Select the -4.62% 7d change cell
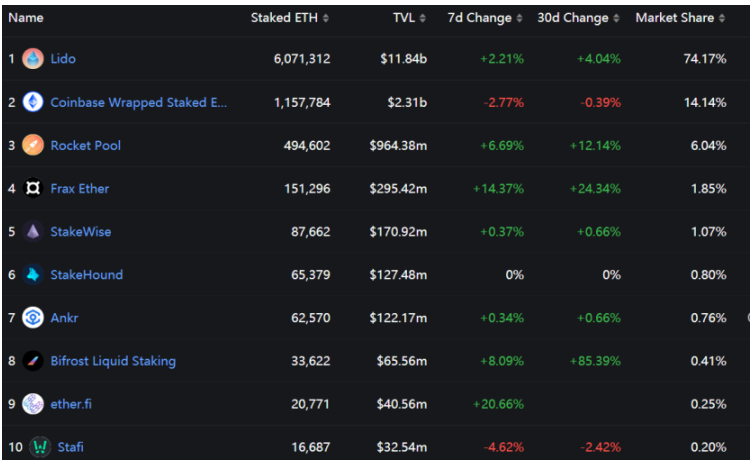The image size is (754, 467). [503, 447]
